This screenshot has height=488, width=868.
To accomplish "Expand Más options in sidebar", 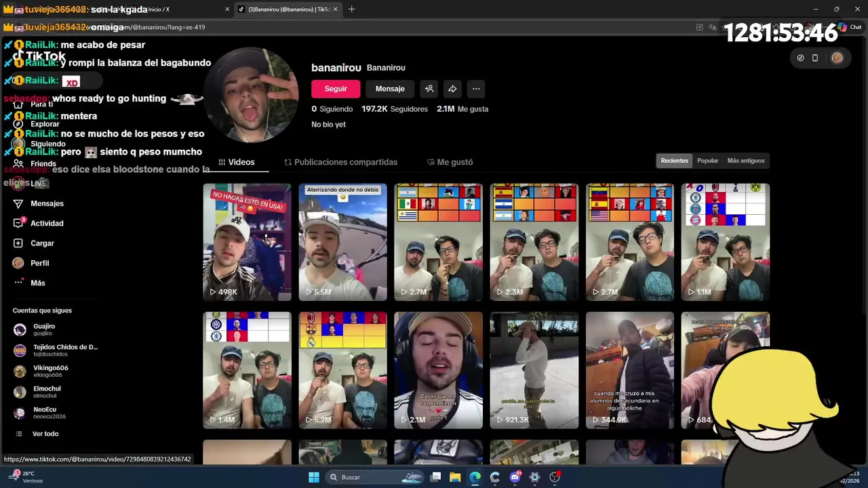I will [x=29, y=283].
